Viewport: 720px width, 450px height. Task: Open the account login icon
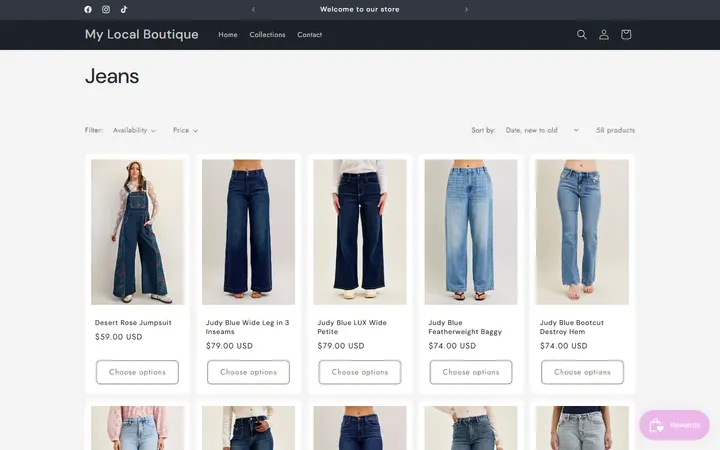tap(604, 34)
